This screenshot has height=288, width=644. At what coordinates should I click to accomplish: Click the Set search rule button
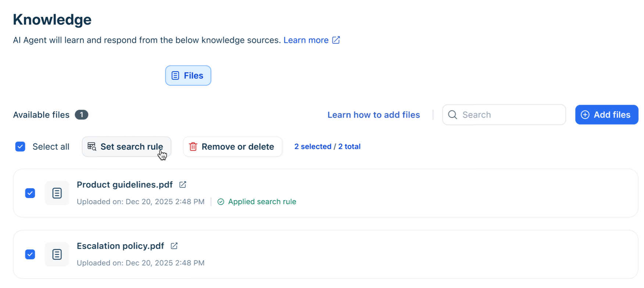(x=126, y=147)
